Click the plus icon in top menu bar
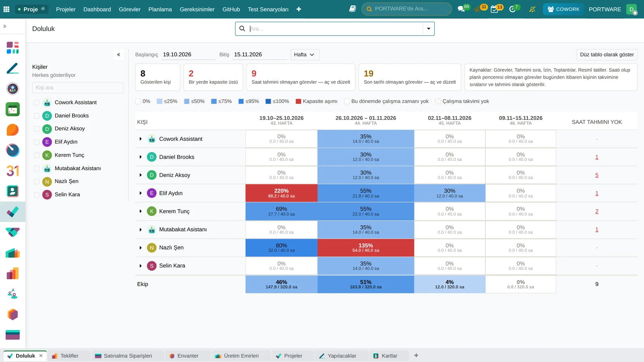This screenshot has height=362, width=644. point(299,9)
